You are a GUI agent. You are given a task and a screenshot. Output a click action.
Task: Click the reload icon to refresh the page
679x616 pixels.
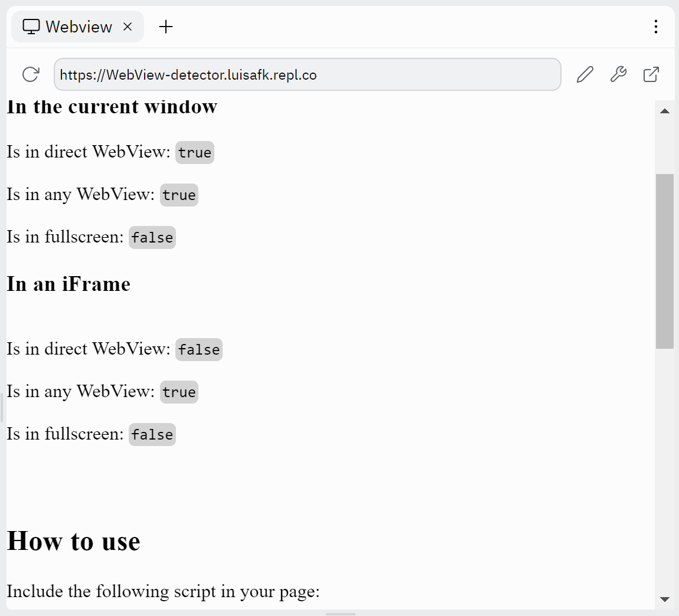[30, 74]
